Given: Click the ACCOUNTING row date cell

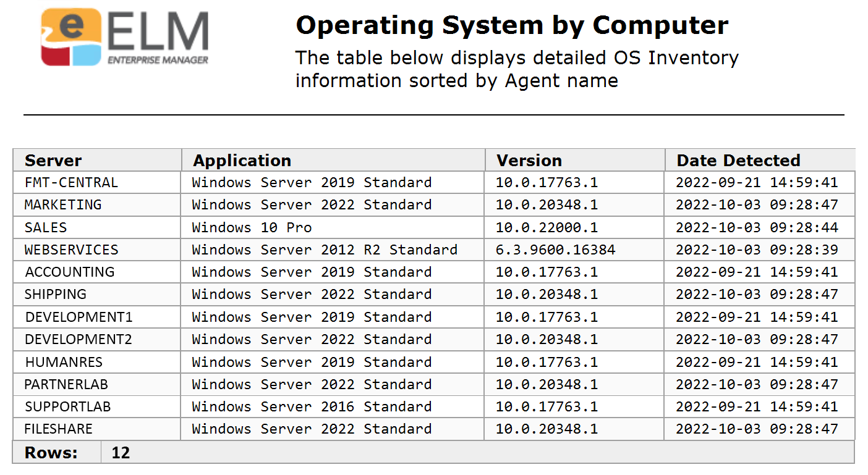Looking at the screenshot, I should pyautogui.click(x=760, y=272).
